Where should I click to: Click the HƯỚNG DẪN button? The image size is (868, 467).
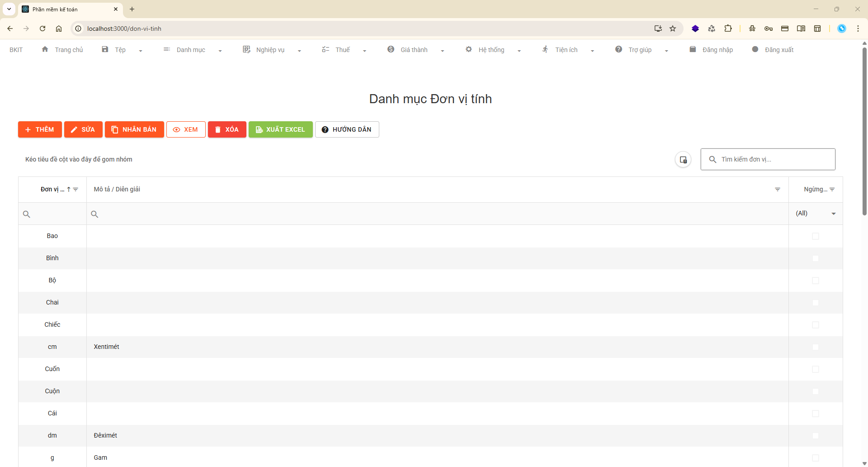click(x=347, y=129)
